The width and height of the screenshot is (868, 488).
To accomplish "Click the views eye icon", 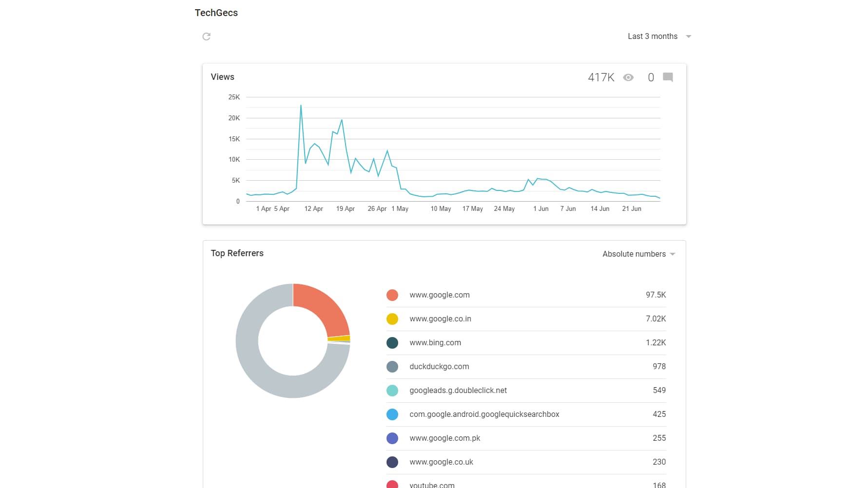I will tap(628, 77).
